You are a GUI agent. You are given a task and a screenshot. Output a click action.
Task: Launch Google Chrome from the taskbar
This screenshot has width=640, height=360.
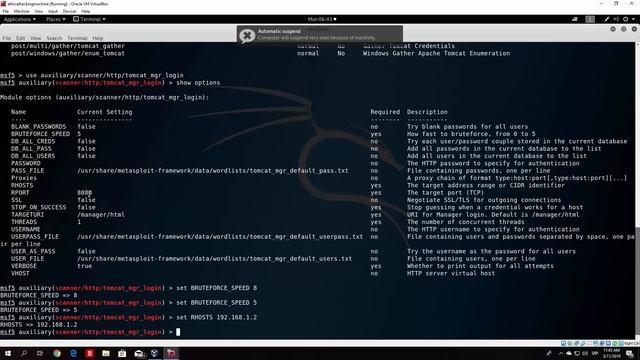pyautogui.click(x=57, y=353)
